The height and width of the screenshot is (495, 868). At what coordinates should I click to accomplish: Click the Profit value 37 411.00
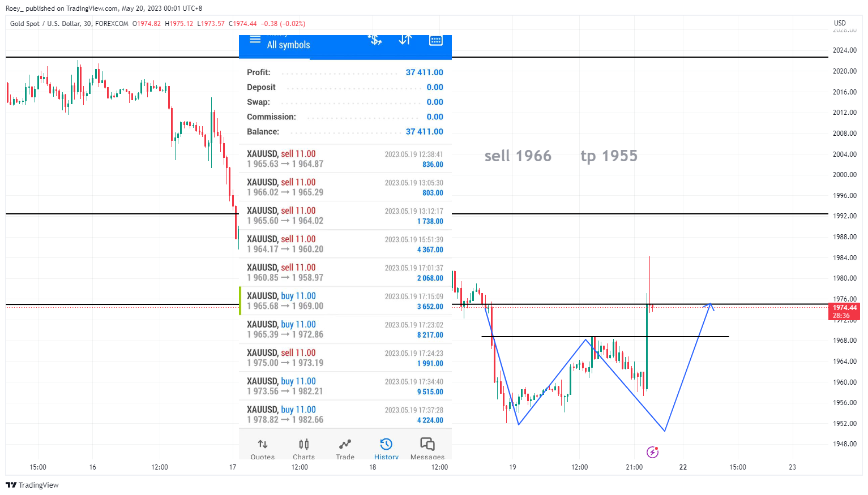click(424, 72)
